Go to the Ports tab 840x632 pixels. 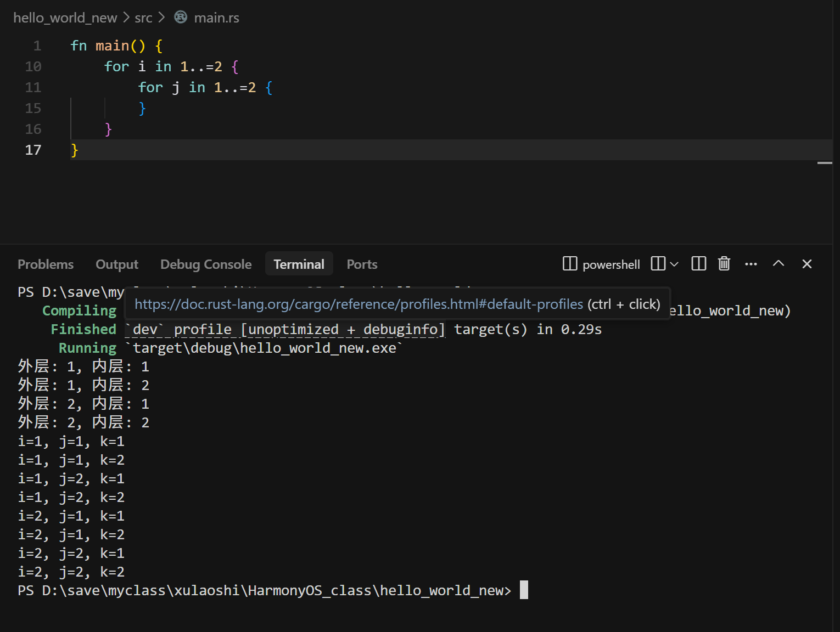(362, 264)
